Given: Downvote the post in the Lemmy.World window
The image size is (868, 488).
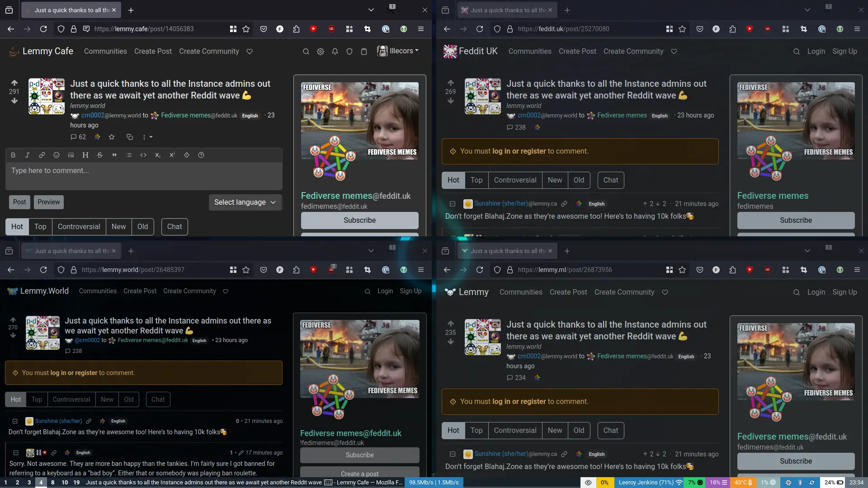Looking at the screenshot, I should [x=13, y=335].
